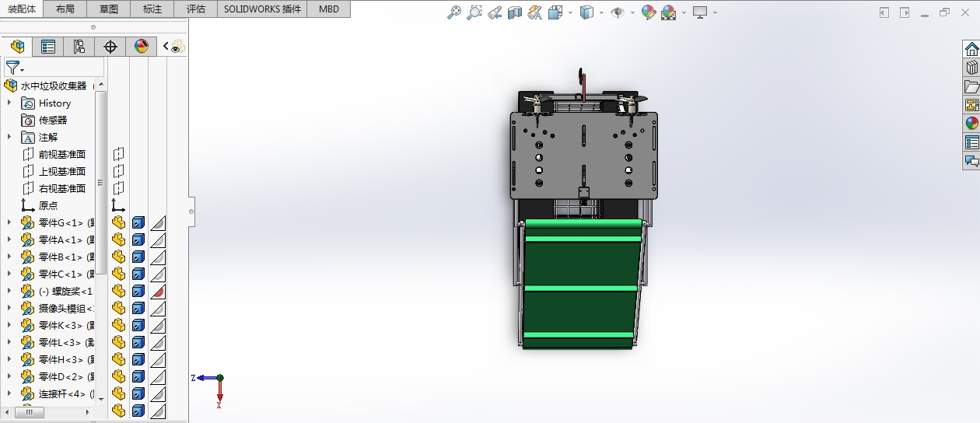Open the Custom Properties task pane tab
Viewport: 980px width, 423px height.
tap(971, 142)
